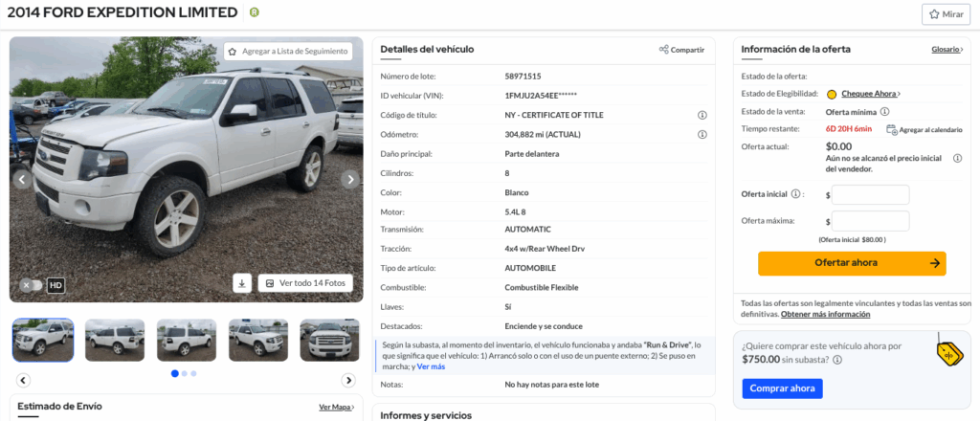This screenshot has height=421, width=980.
Task: Click info icon beside $750.00 price
Action: point(836,360)
